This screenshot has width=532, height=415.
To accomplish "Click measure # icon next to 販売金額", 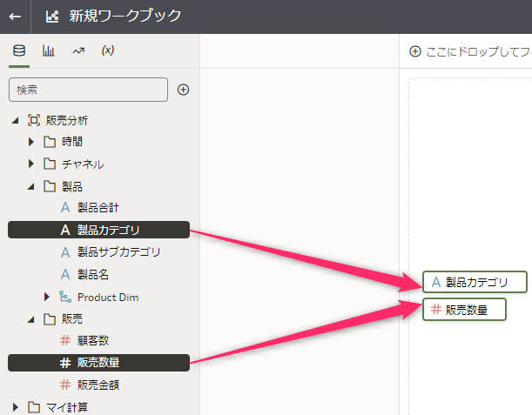I will 65,385.
